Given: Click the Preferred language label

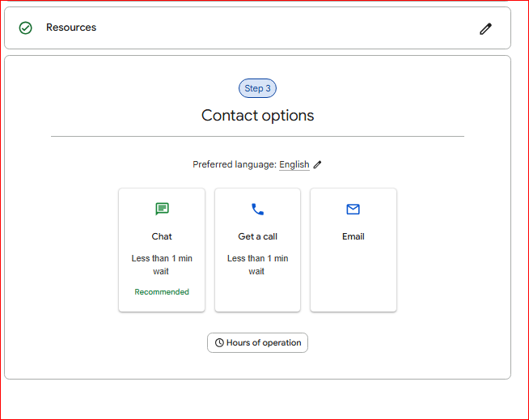Looking at the screenshot, I should click(x=235, y=164).
